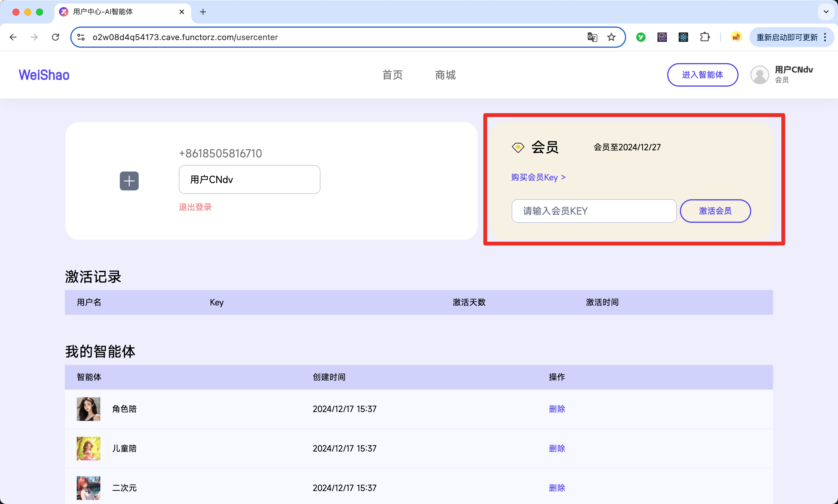This screenshot has height=504, width=838.
Task: Open the browser extensions puzzle icon
Action: [x=705, y=37]
